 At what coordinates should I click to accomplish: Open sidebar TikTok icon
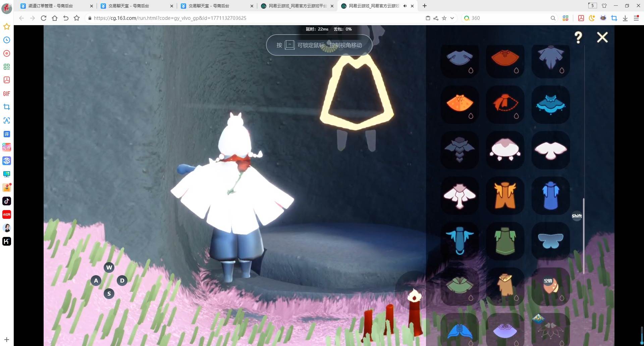(x=7, y=201)
